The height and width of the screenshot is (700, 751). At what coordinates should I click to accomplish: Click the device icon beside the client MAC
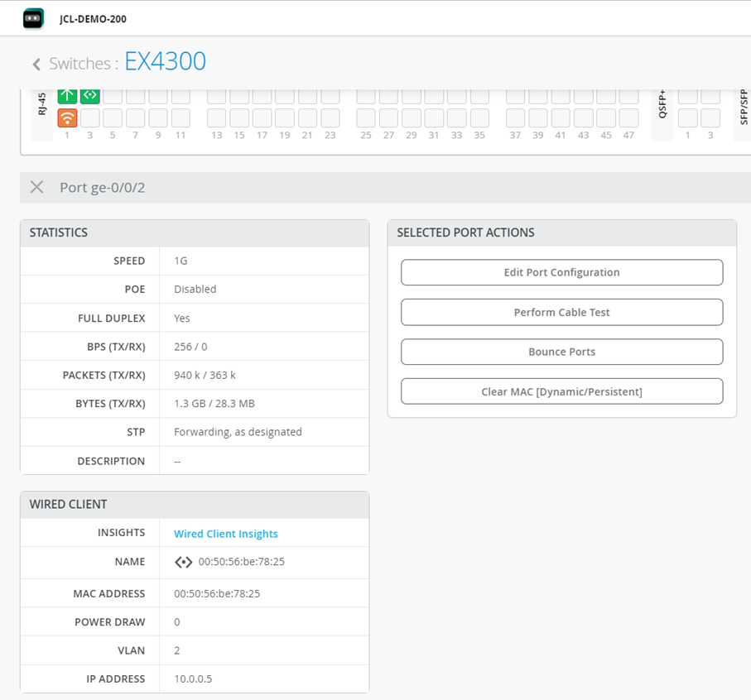tap(183, 562)
